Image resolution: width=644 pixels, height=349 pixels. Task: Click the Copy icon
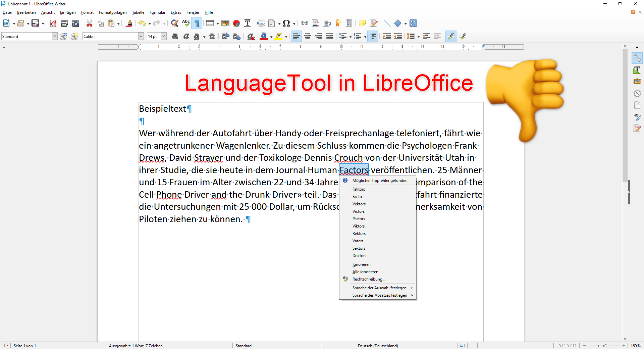(100, 23)
